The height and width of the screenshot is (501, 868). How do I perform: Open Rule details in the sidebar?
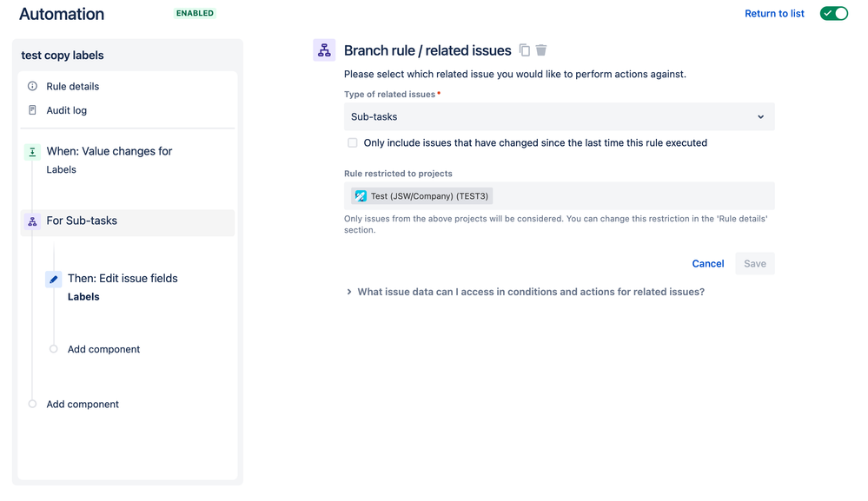pos(72,86)
